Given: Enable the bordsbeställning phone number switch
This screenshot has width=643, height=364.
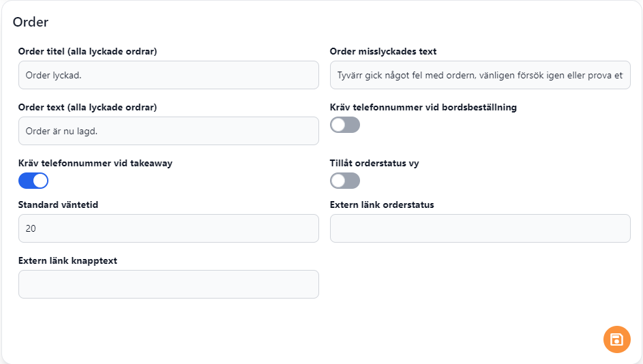Looking at the screenshot, I should point(345,125).
